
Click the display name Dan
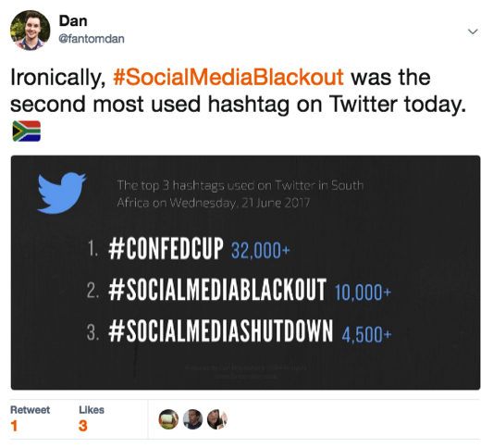pos(73,21)
